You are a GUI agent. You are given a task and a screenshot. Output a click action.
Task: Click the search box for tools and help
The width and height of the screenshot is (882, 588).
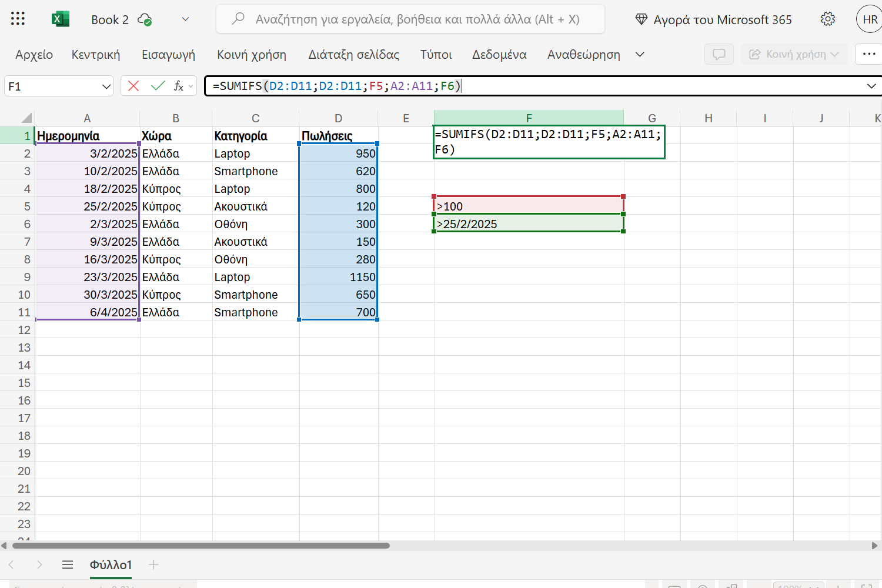[410, 19]
